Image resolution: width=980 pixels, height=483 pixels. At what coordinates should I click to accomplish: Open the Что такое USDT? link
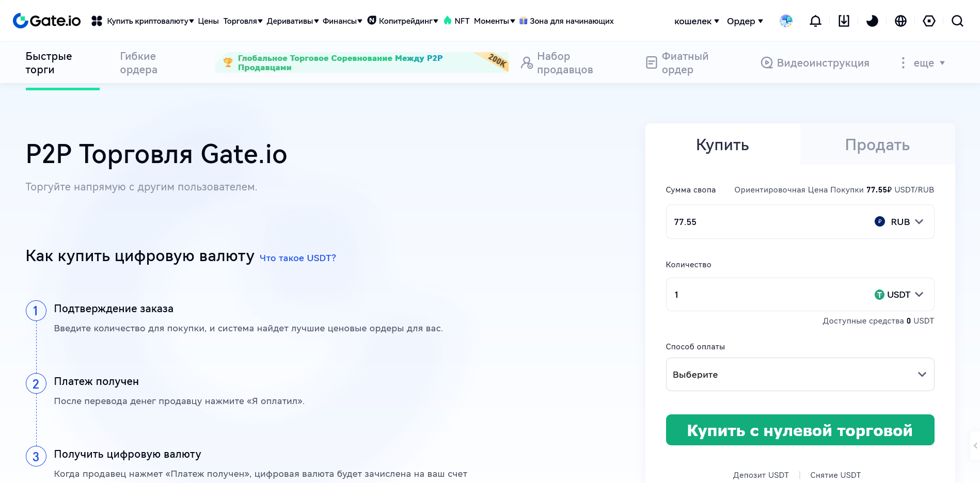[x=297, y=258]
